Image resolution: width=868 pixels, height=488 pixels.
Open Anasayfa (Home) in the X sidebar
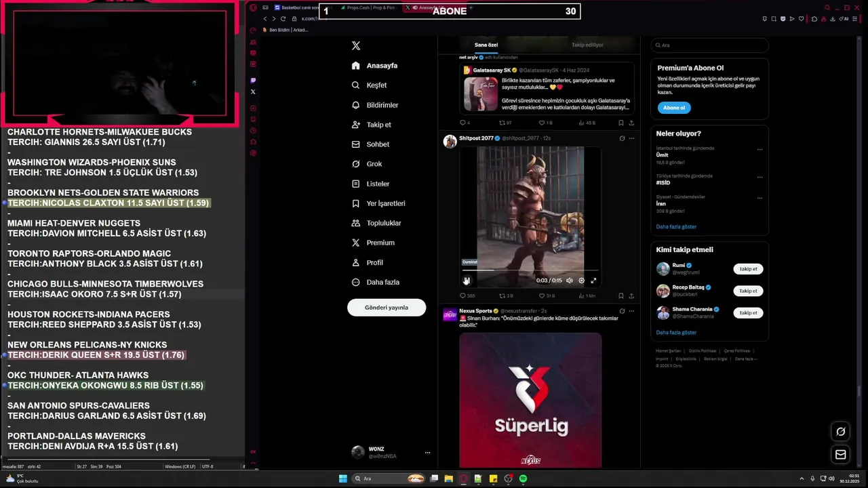pyautogui.click(x=374, y=66)
